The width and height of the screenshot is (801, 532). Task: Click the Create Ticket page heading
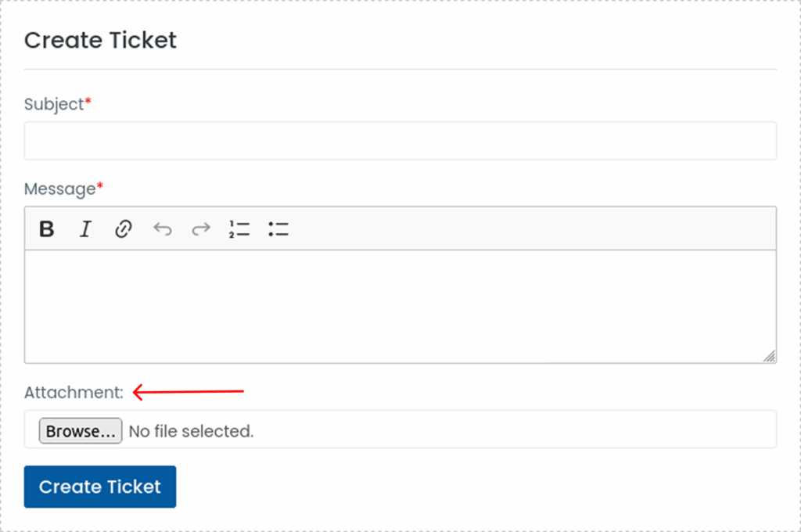100,40
